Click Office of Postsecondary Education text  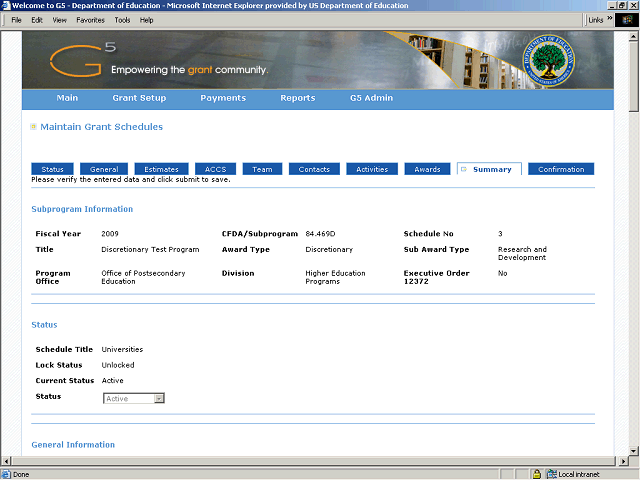143,277
